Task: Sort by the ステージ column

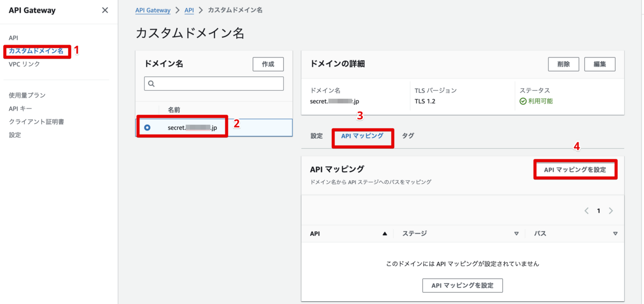Action: 516,234
